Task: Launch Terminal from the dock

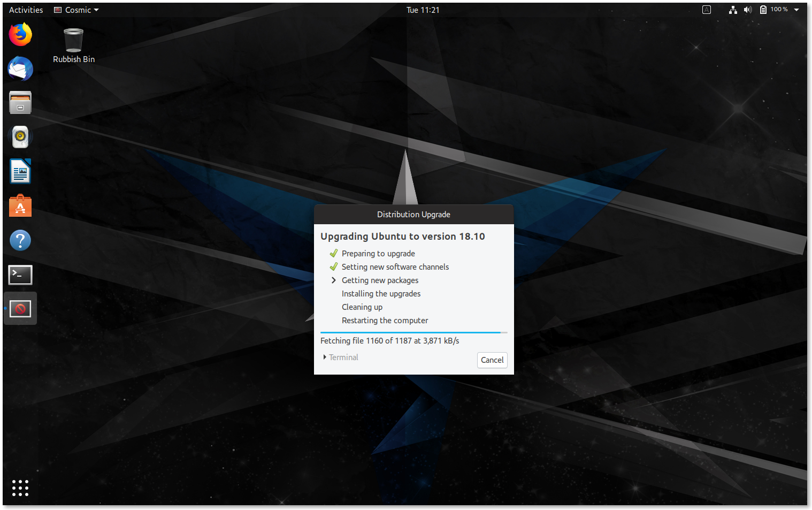Action: (x=20, y=275)
